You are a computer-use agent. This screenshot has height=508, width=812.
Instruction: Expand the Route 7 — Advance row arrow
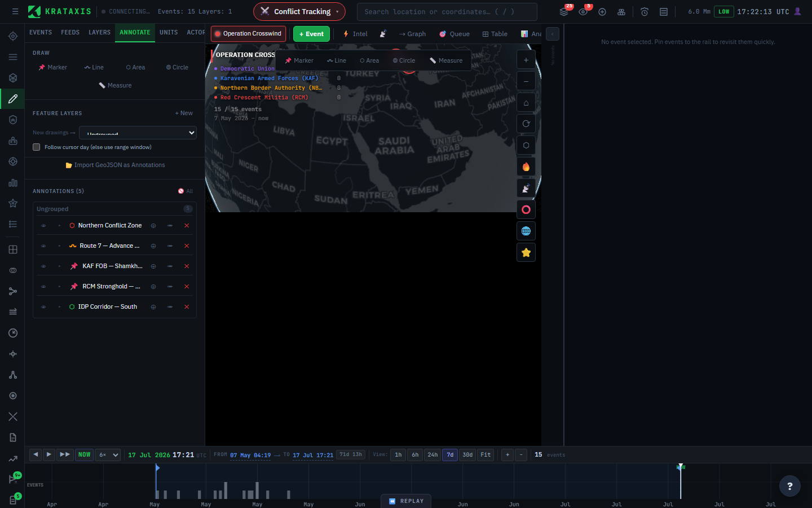[59, 246]
